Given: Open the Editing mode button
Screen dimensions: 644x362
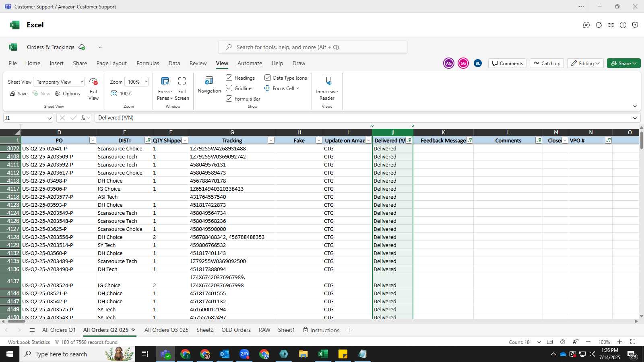Looking at the screenshot, I should pos(585,64).
